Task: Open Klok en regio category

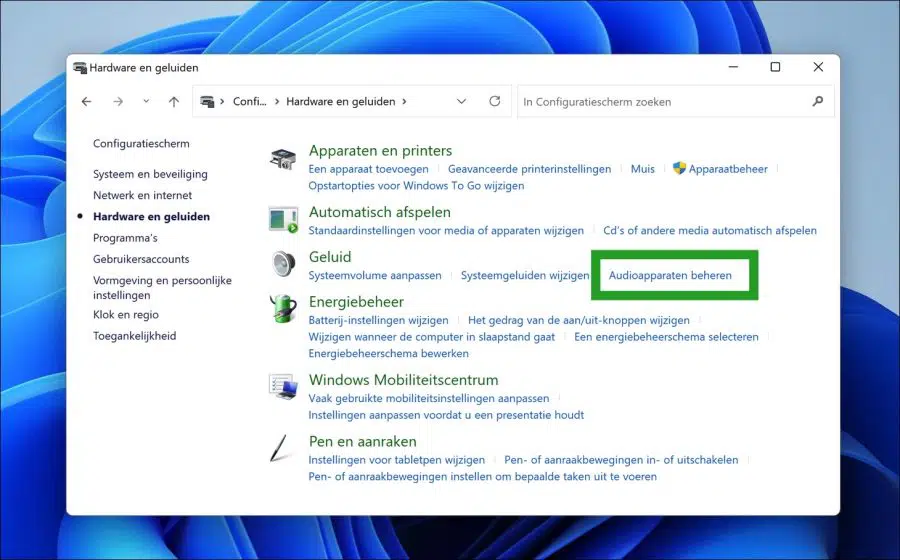Action: pos(126,314)
